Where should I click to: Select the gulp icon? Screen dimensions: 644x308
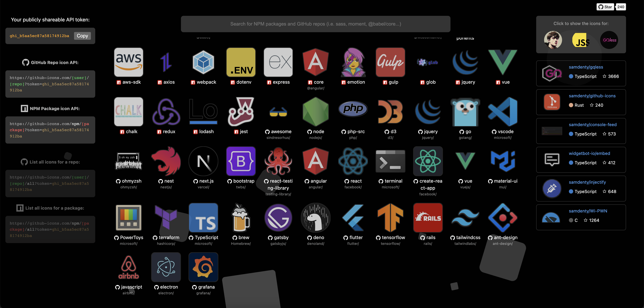coord(390,62)
